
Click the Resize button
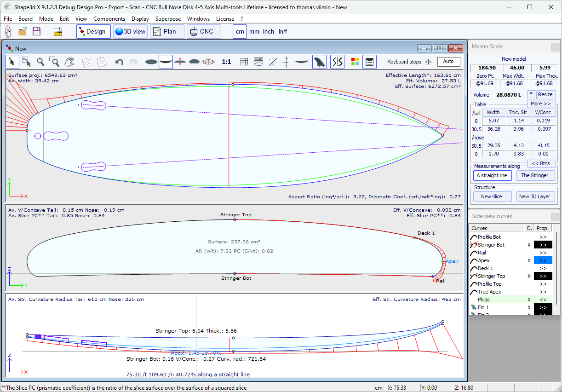pos(545,94)
